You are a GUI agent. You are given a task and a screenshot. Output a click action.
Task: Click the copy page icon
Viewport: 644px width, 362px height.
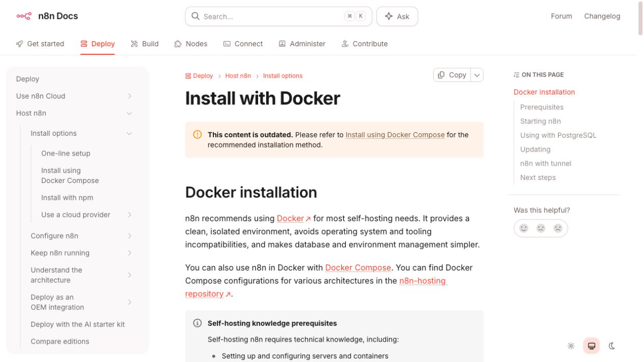pyautogui.click(x=441, y=75)
